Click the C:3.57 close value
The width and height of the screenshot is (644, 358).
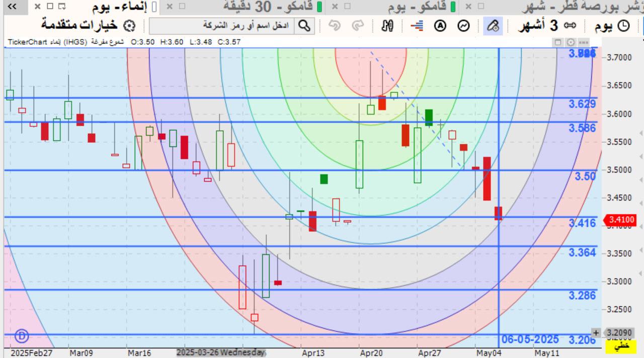point(229,42)
